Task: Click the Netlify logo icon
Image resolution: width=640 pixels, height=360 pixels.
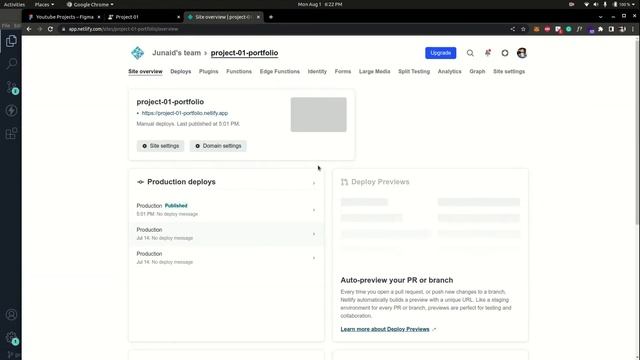Action: [x=138, y=53]
